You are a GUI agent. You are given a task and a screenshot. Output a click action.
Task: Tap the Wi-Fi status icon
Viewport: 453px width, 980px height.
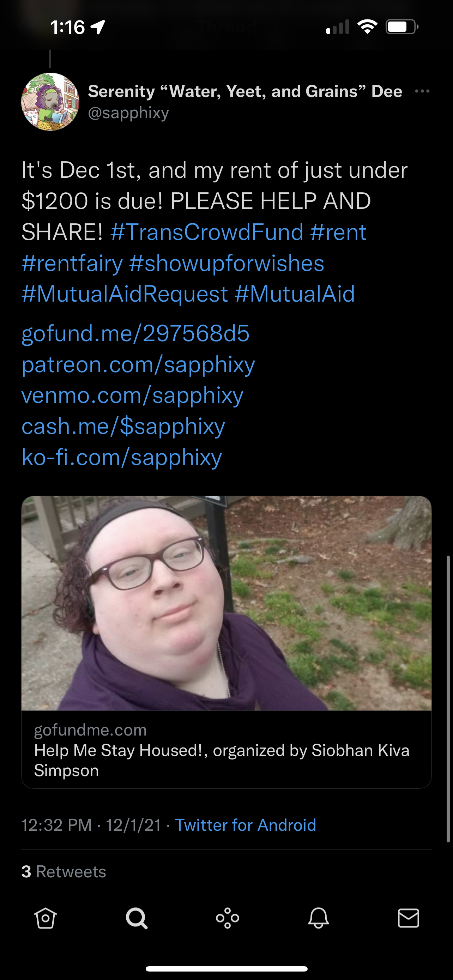tap(367, 26)
